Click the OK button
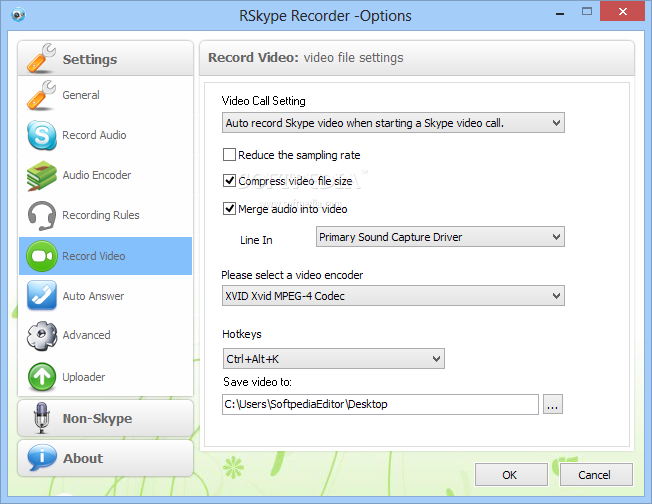The height and width of the screenshot is (504, 652). click(511, 474)
